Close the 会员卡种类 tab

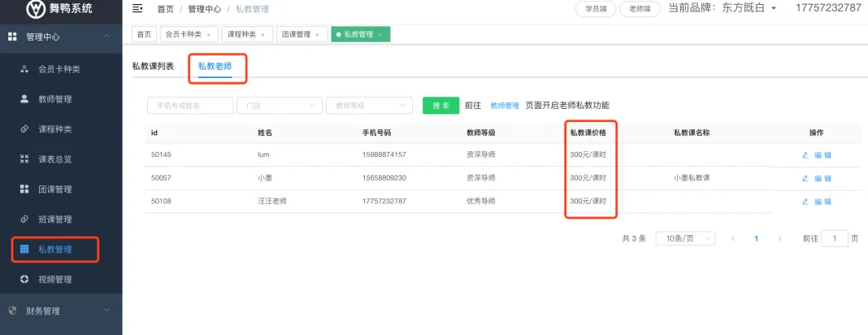209,35
